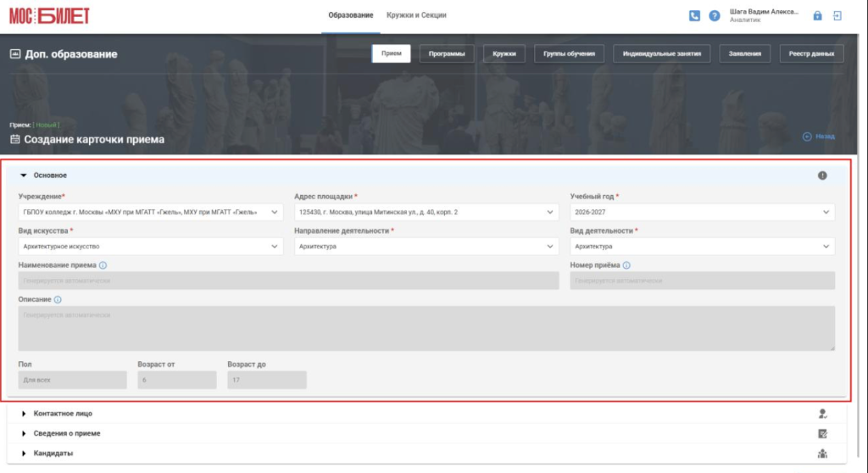Click the Описание text area
868x473 pixels.
(426, 328)
